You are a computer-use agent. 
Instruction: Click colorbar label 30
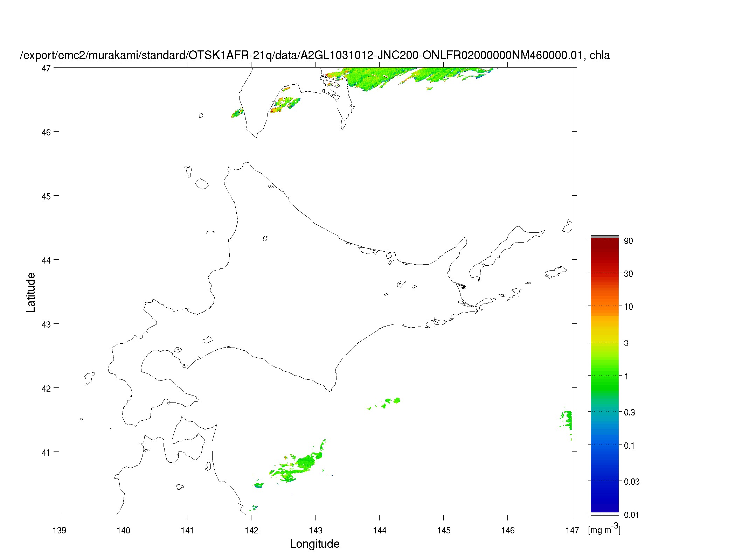(x=628, y=274)
